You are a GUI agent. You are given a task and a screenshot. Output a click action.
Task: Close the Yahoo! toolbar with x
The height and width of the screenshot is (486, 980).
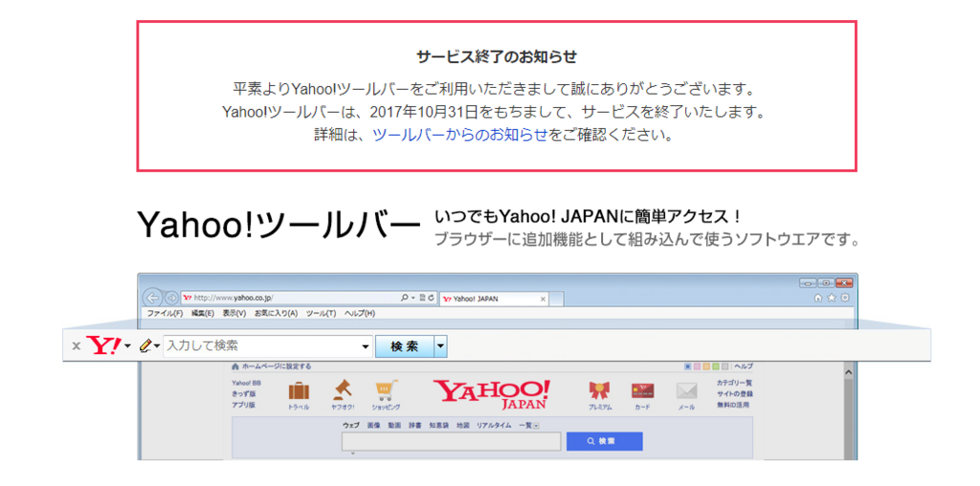click(77, 346)
